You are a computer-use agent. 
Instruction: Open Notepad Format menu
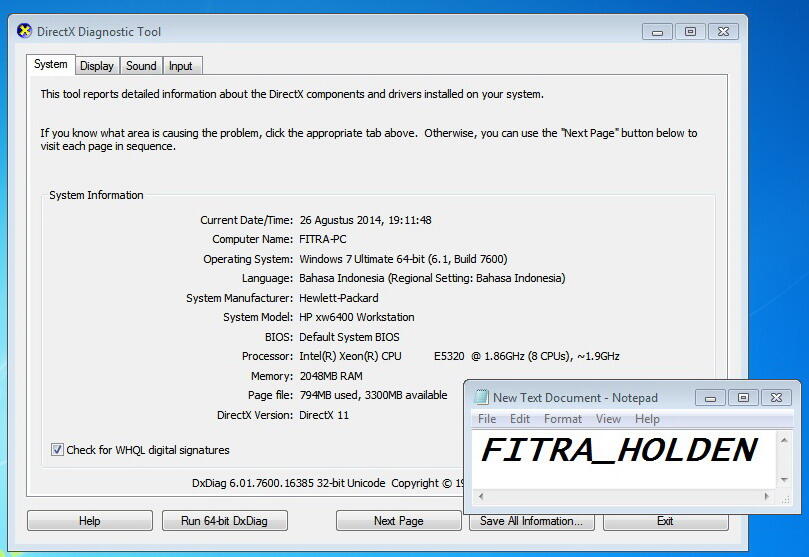tap(562, 419)
